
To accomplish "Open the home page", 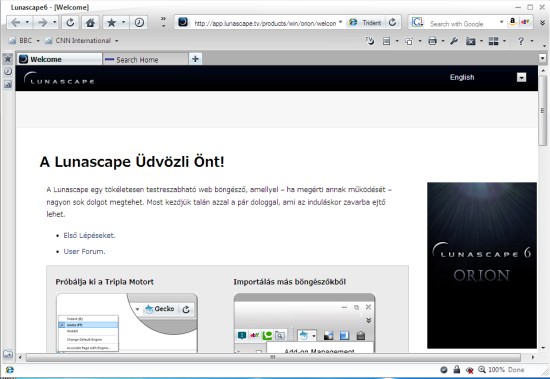I will (x=90, y=23).
